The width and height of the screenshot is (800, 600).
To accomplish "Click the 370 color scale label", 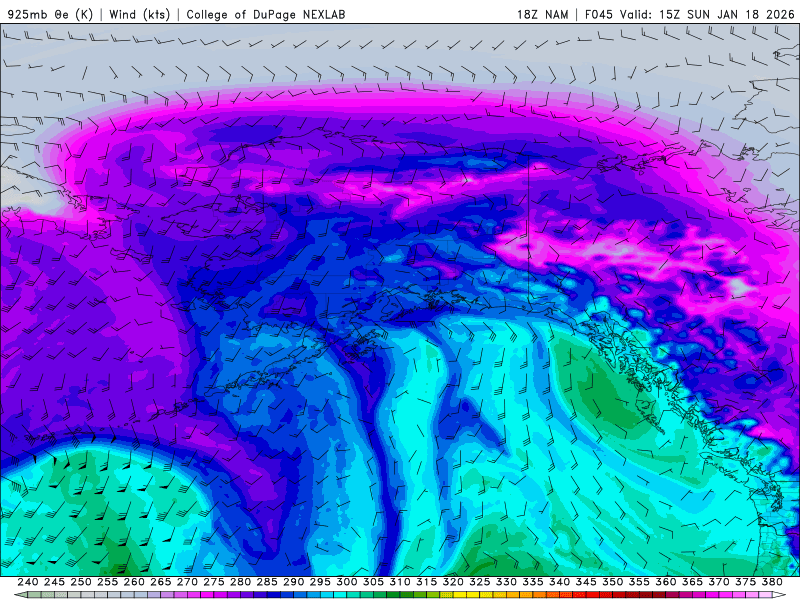I will coord(719,582).
